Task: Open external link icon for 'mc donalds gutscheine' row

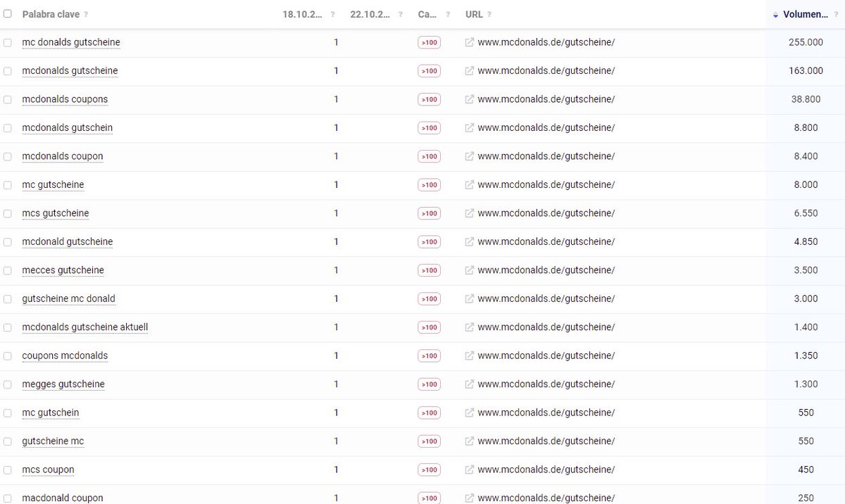Action: tap(470, 42)
